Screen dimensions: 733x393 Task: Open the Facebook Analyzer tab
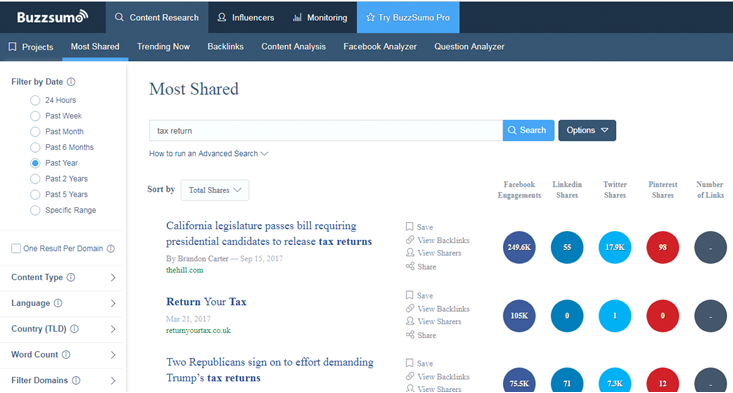pos(380,46)
